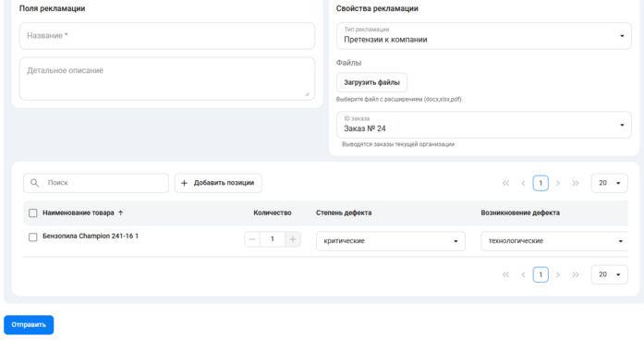
Task: Open the ID заказа dropdown
Action: [x=484, y=125]
